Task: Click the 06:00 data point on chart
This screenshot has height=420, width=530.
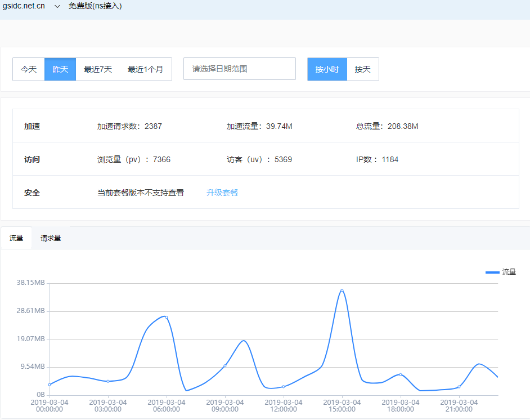Action: (x=166, y=318)
